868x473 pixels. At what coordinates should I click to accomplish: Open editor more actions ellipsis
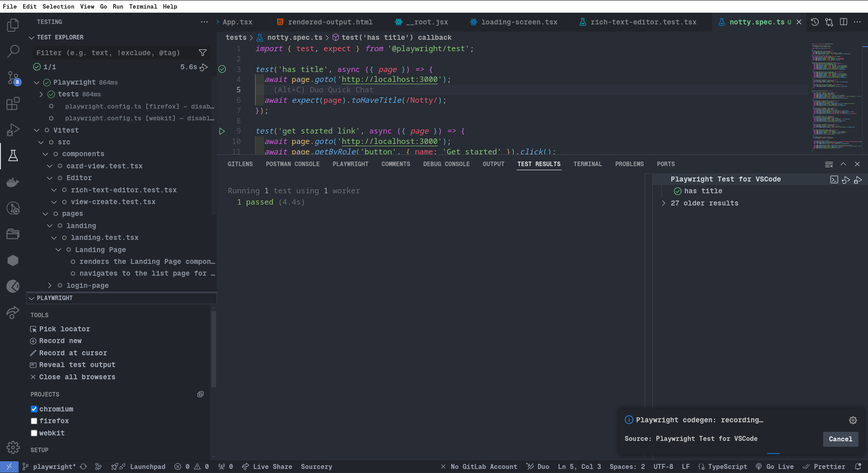[858, 22]
